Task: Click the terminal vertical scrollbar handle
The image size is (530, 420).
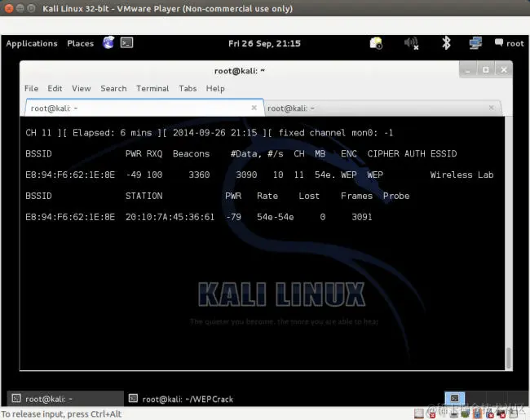Action: (x=508, y=358)
